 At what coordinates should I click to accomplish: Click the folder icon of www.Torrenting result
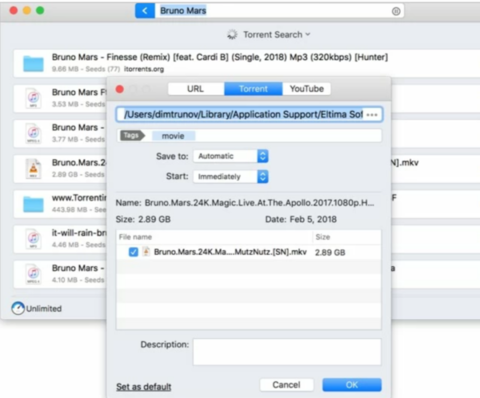pyautogui.click(x=33, y=204)
